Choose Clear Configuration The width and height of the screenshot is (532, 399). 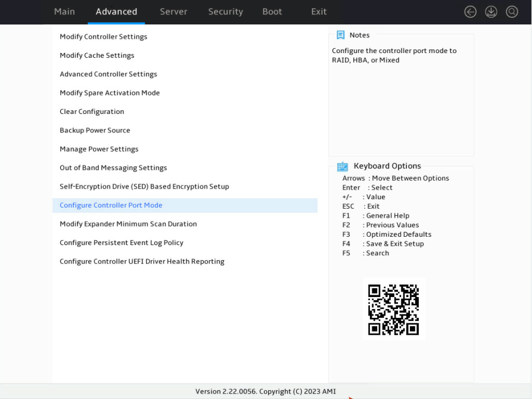(x=185, y=112)
